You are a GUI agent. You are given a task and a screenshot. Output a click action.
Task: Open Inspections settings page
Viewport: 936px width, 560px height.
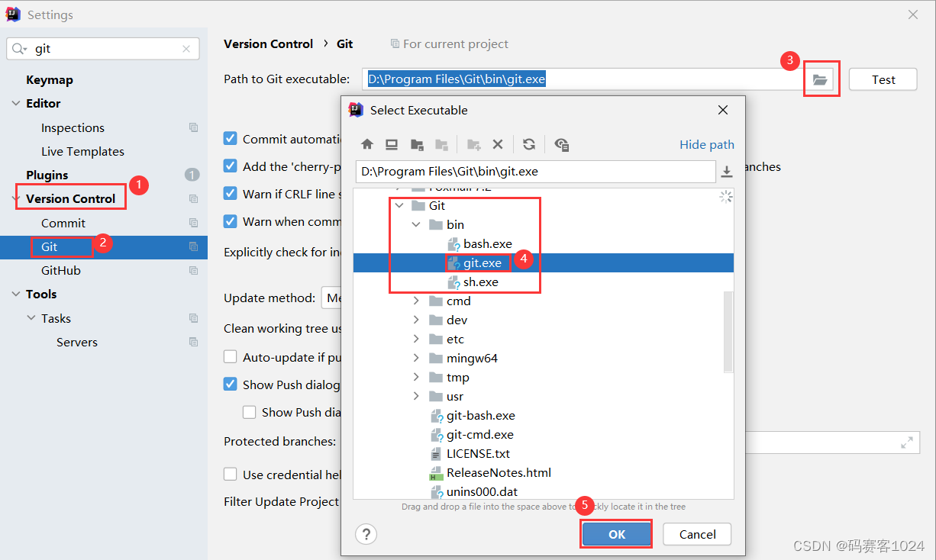tap(73, 127)
